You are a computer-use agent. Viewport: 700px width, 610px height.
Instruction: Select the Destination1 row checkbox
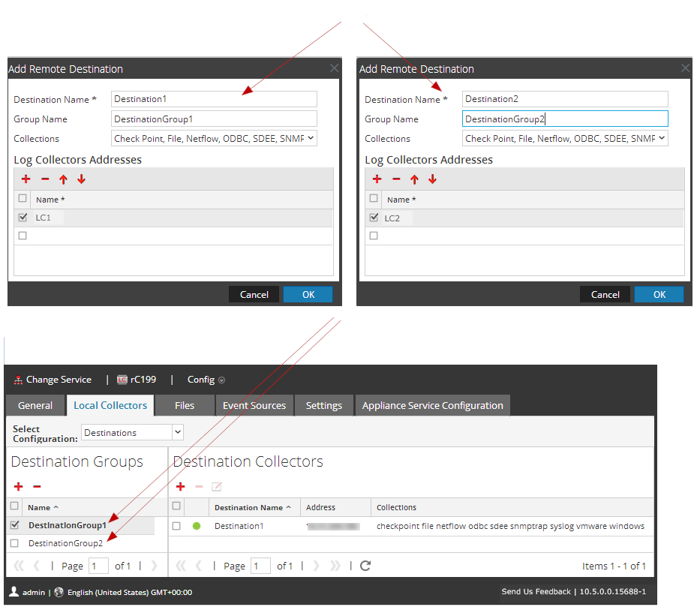[x=176, y=526]
